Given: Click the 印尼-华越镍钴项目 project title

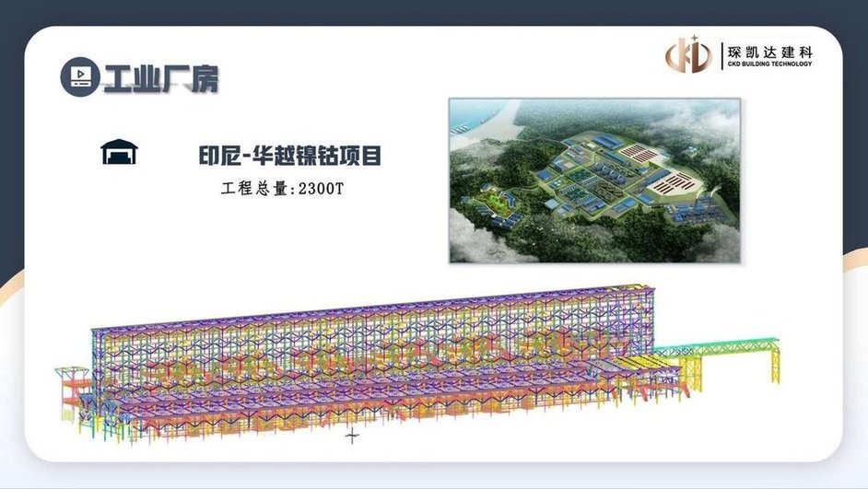Looking at the screenshot, I should 290,156.
